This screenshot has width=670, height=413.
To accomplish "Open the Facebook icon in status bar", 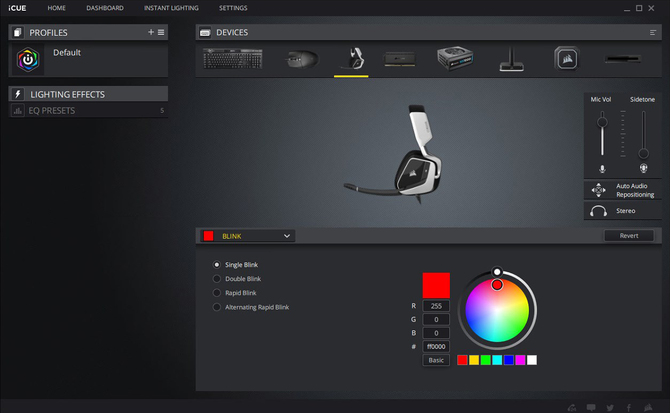I will (x=629, y=408).
